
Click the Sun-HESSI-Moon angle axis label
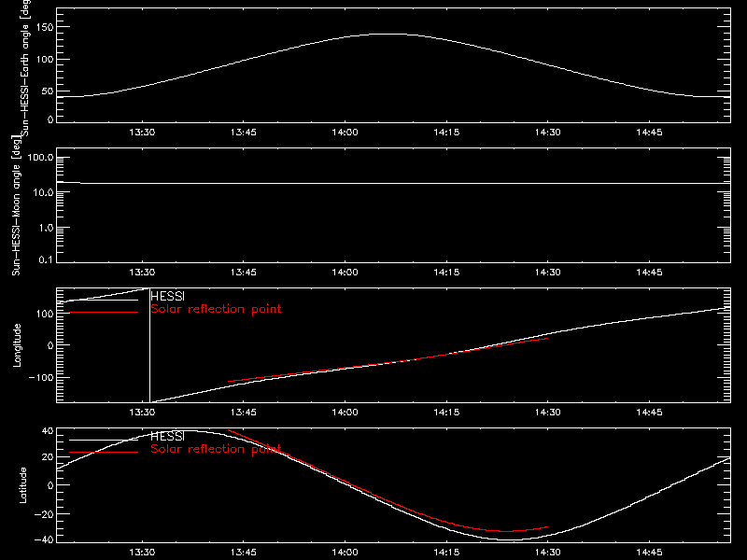click(x=16, y=205)
